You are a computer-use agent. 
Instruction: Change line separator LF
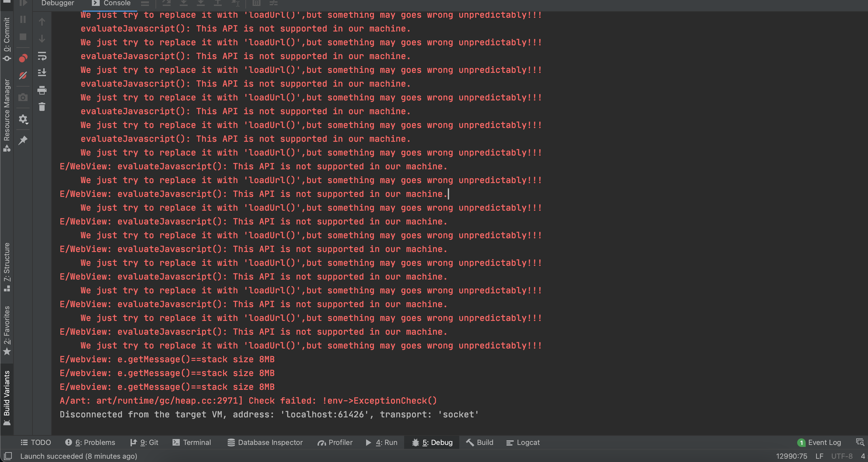819,456
